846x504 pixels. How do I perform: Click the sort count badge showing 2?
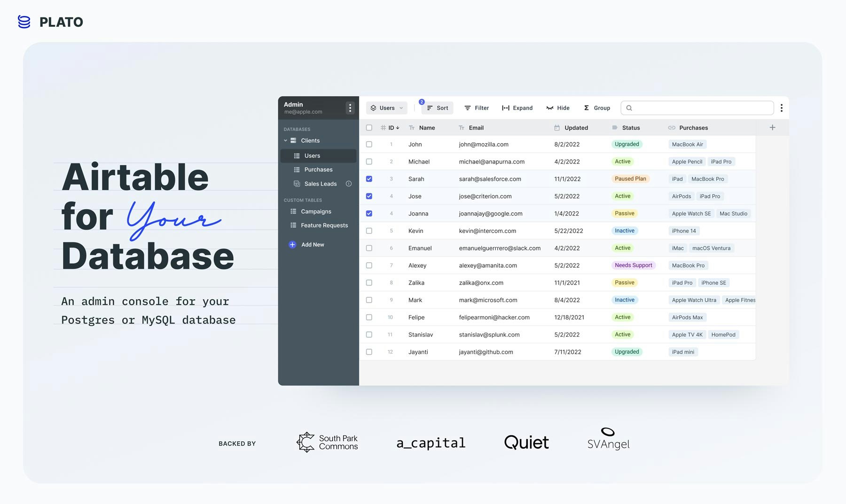coord(422,102)
